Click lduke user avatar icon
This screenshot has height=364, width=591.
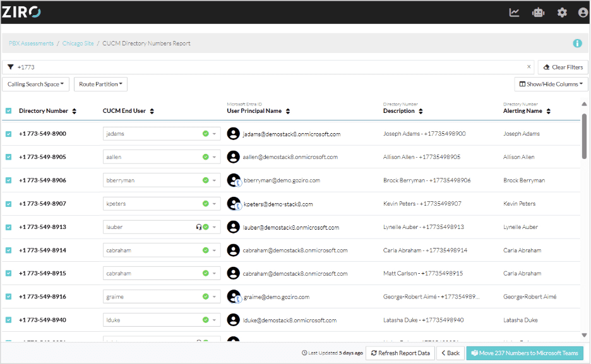pos(234,320)
